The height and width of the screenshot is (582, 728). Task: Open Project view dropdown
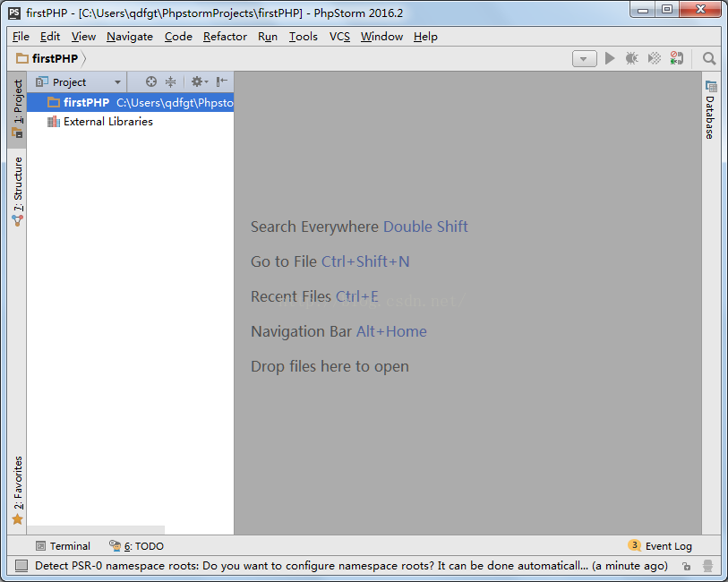point(79,82)
